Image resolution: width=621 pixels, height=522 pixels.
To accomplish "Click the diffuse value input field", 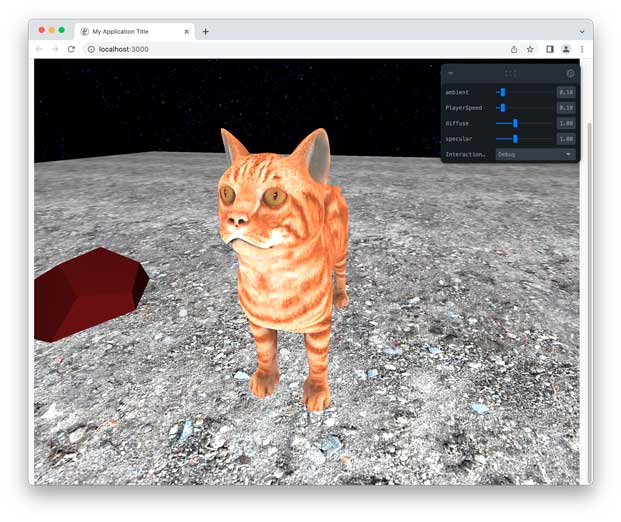I will [x=565, y=123].
